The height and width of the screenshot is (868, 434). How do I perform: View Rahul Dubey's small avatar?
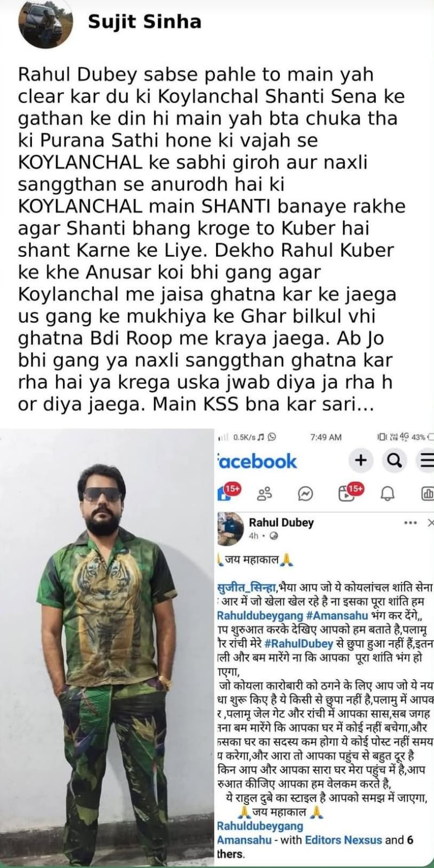point(230,526)
